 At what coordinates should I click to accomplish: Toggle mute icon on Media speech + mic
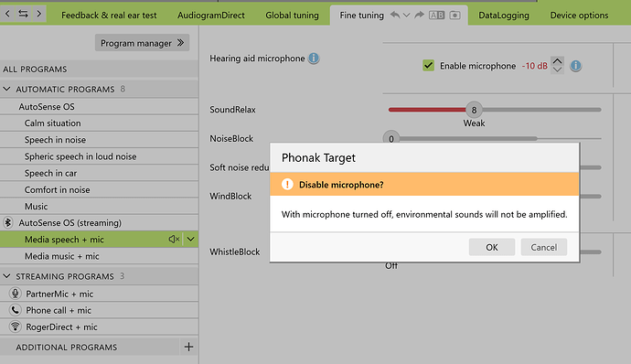click(174, 240)
